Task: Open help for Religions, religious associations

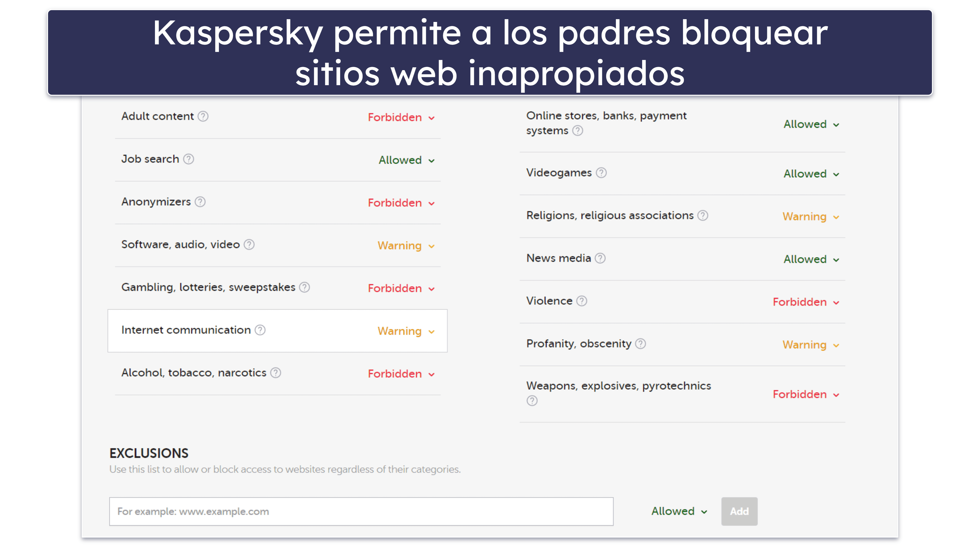Action: [x=703, y=215]
